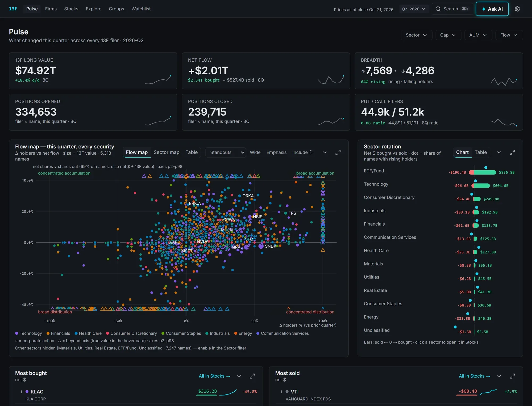This screenshot has width=532, height=406.
Task: Toggle Health Care legend entry
Action: [88, 333]
